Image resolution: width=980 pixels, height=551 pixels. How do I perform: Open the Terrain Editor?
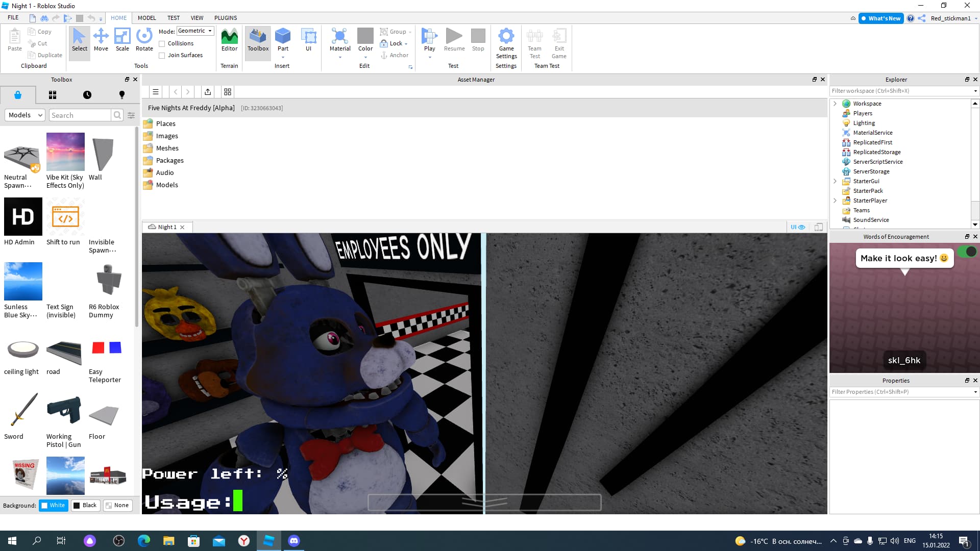point(229,40)
